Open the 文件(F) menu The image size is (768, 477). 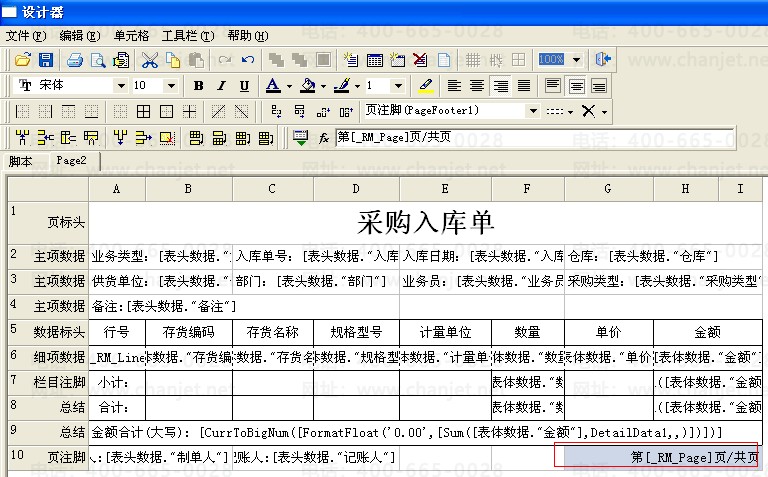tap(26, 36)
